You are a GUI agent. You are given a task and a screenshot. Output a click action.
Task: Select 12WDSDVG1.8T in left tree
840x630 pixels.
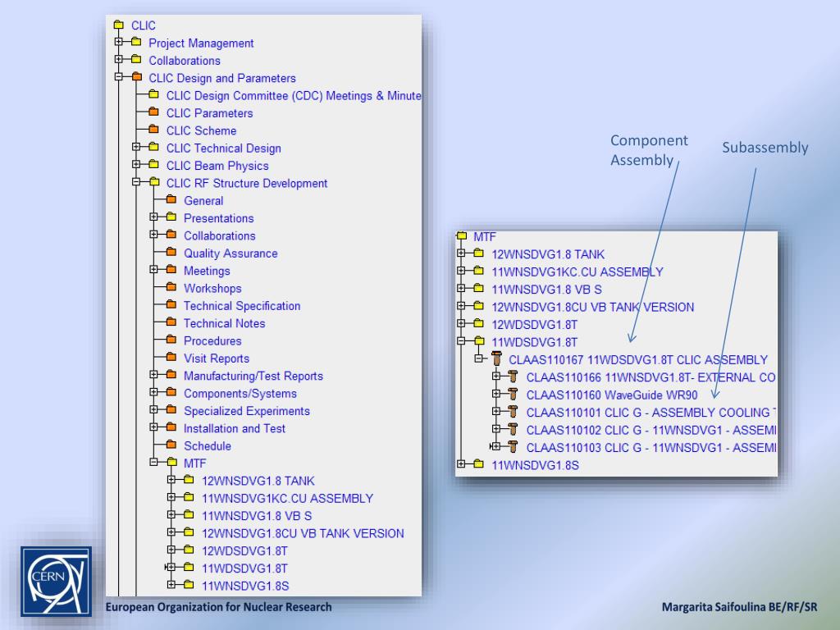[244, 550]
